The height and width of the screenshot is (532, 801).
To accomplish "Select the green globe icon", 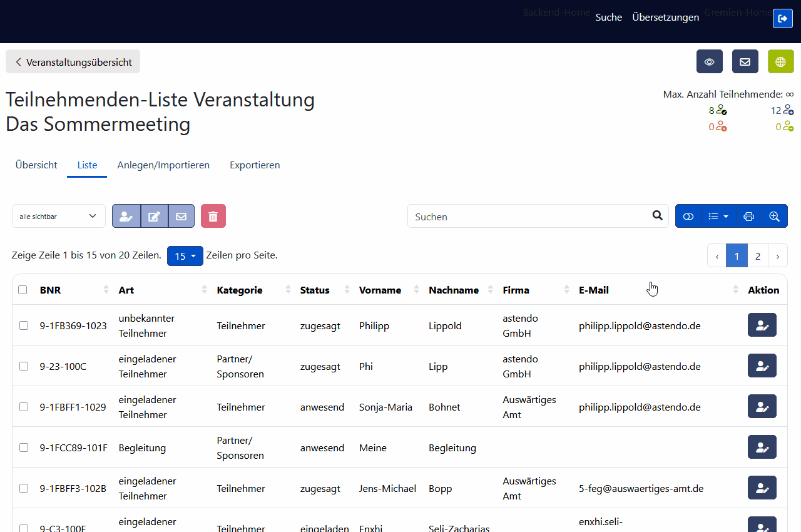I will [x=780, y=61].
